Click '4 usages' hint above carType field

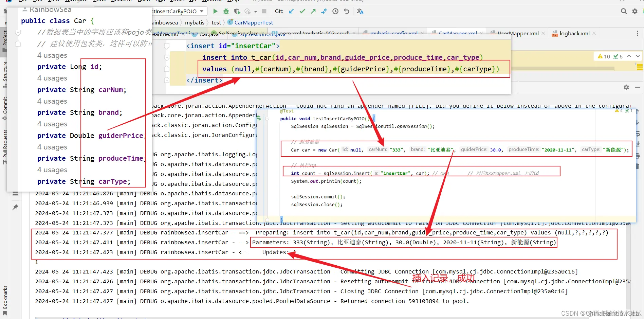(52, 170)
